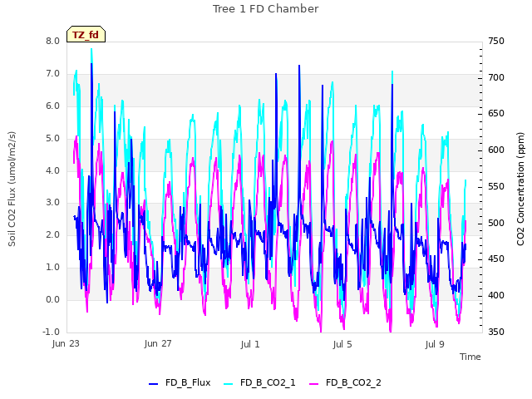Click the '2.0' left axis value
Screen dimensions: 532x399
pyautogui.click(x=52, y=234)
